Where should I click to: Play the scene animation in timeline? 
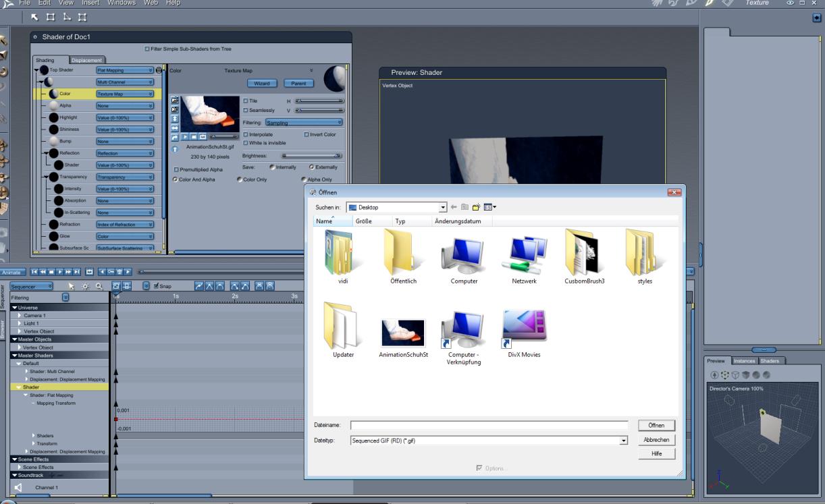[x=59, y=271]
